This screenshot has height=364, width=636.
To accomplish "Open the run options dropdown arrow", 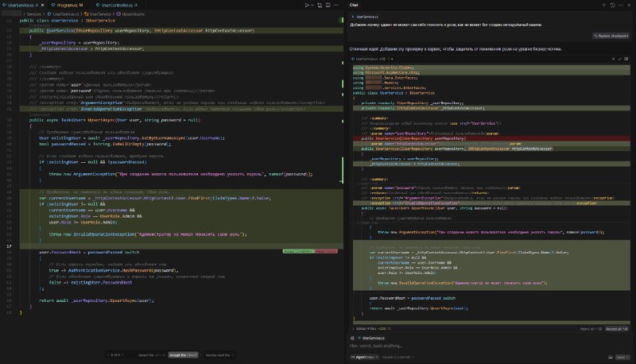I will point(312,6).
